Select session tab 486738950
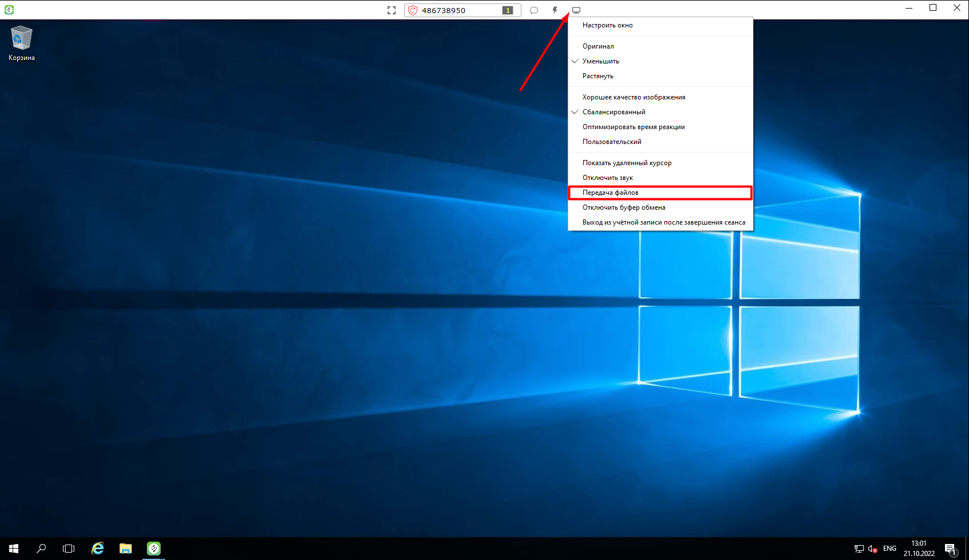Image resolution: width=969 pixels, height=560 pixels. pyautogui.click(x=462, y=10)
